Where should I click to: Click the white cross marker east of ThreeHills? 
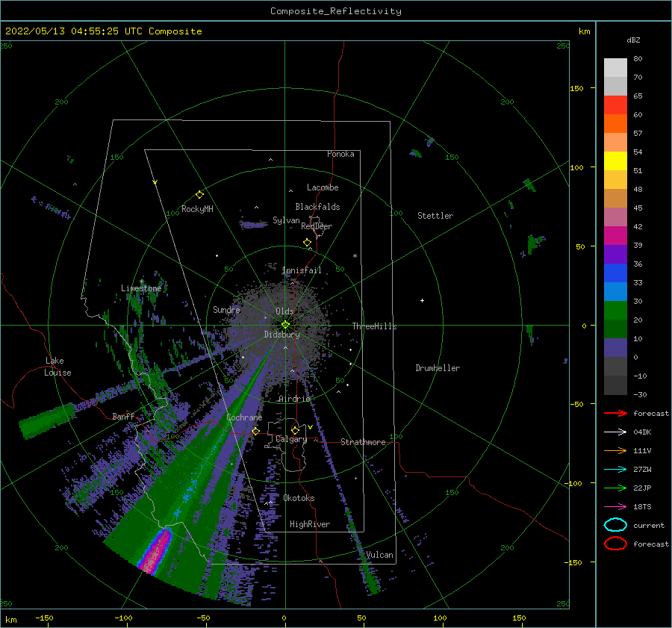point(422,300)
